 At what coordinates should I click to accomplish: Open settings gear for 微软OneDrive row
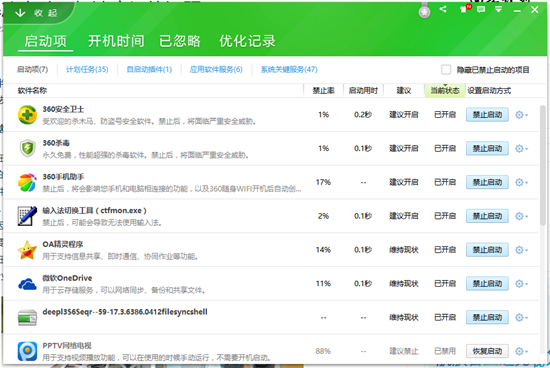[521, 284]
